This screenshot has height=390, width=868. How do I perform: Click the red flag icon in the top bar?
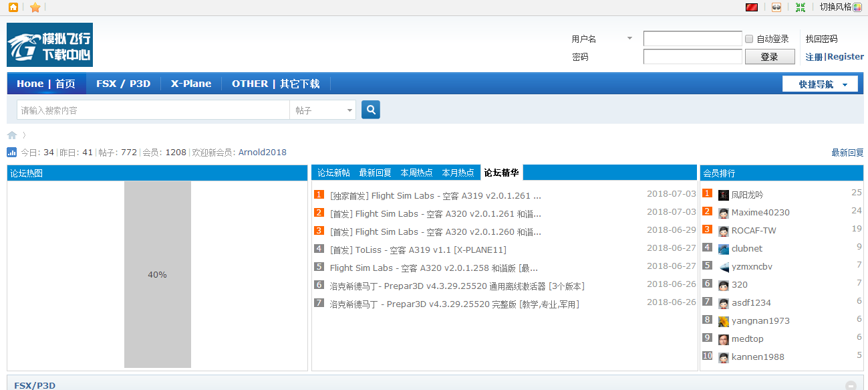[x=751, y=7]
